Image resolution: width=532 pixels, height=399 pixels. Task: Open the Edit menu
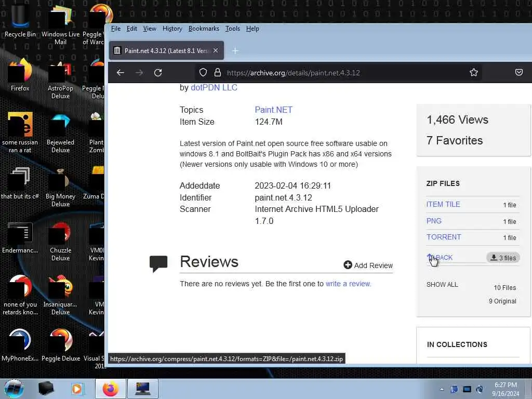tap(131, 29)
